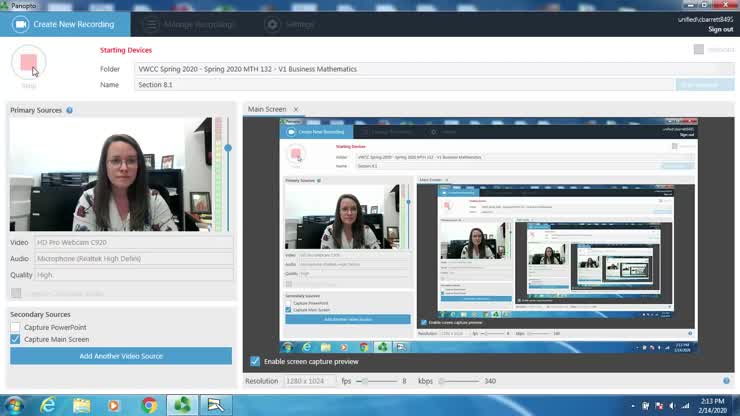Click the Windows Start button
The image size is (740, 416).
pyautogui.click(x=14, y=404)
